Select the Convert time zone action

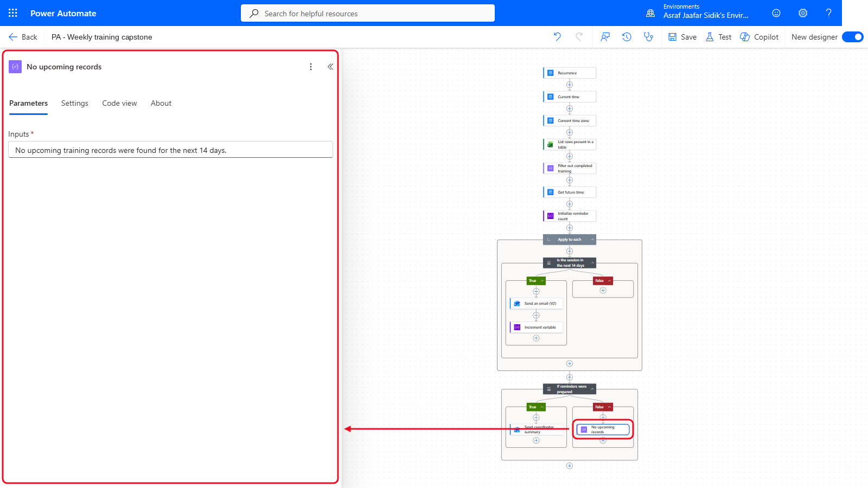pyautogui.click(x=570, y=120)
